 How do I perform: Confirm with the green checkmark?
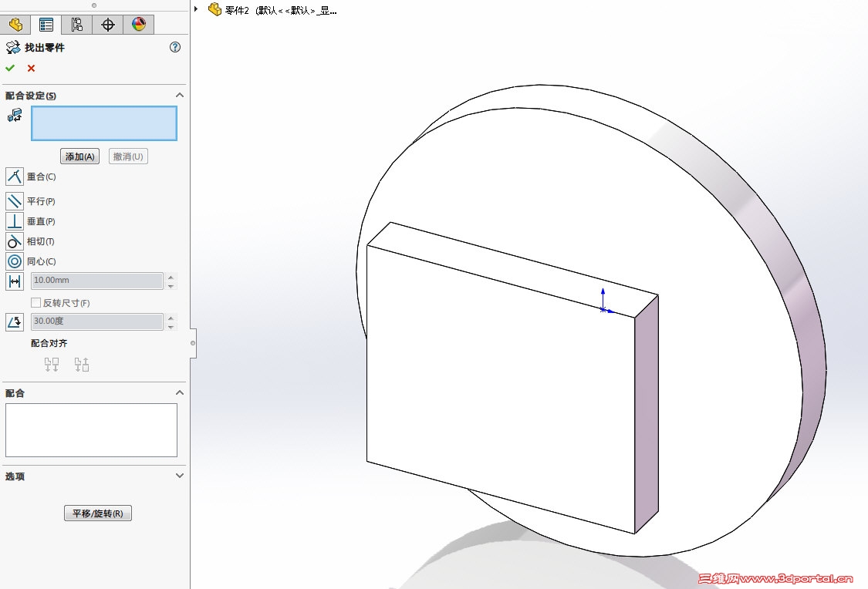click(x=10, y=68)
